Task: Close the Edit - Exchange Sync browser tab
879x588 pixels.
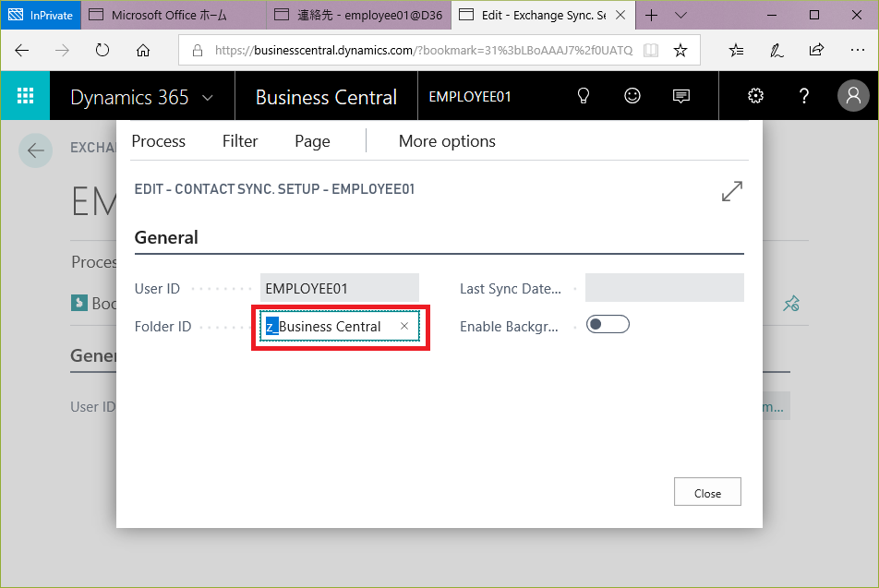Action: (x=620, y=15)
